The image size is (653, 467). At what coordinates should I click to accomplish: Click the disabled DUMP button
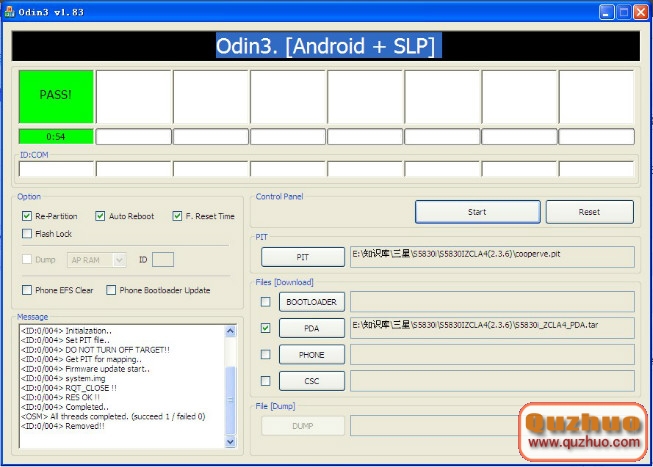[303, 426]
